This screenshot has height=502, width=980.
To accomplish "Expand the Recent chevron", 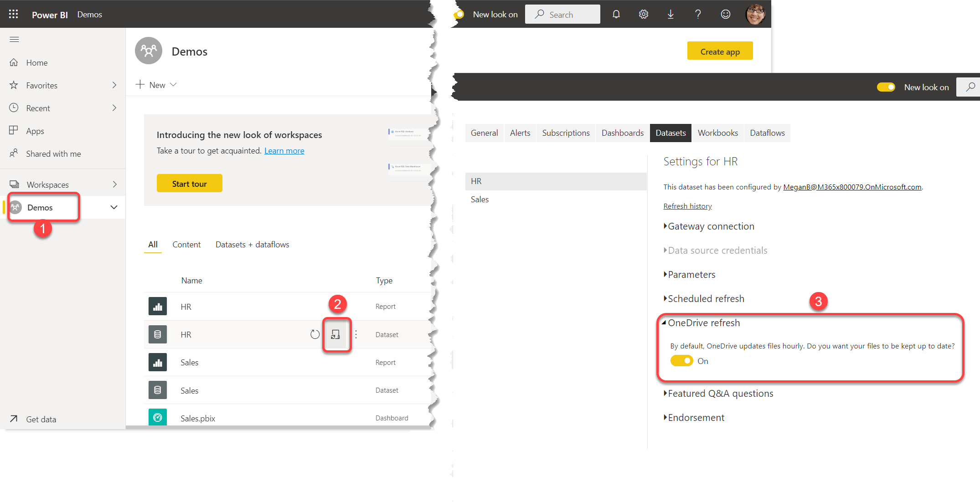I will coord(114,108).
